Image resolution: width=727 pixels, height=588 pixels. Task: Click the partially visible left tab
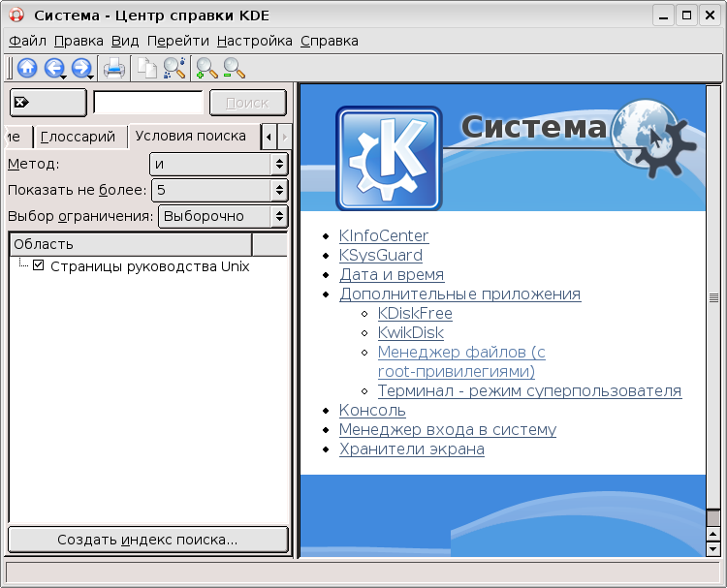click(17, 138)
